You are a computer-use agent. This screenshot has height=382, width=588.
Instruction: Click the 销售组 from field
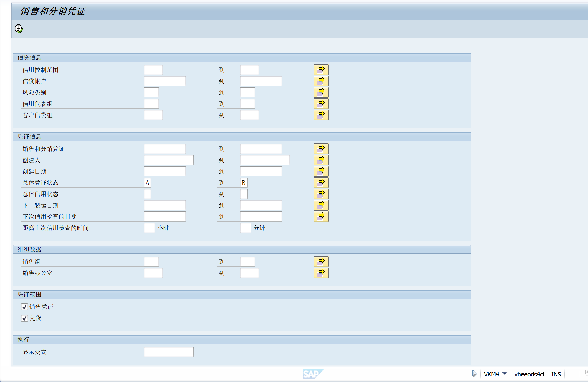point(151,261)
